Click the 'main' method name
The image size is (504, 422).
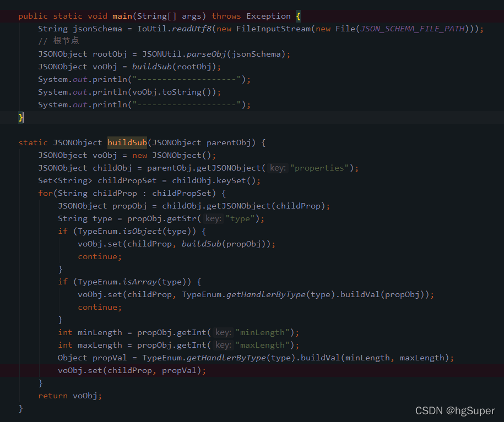click(122, 16)
